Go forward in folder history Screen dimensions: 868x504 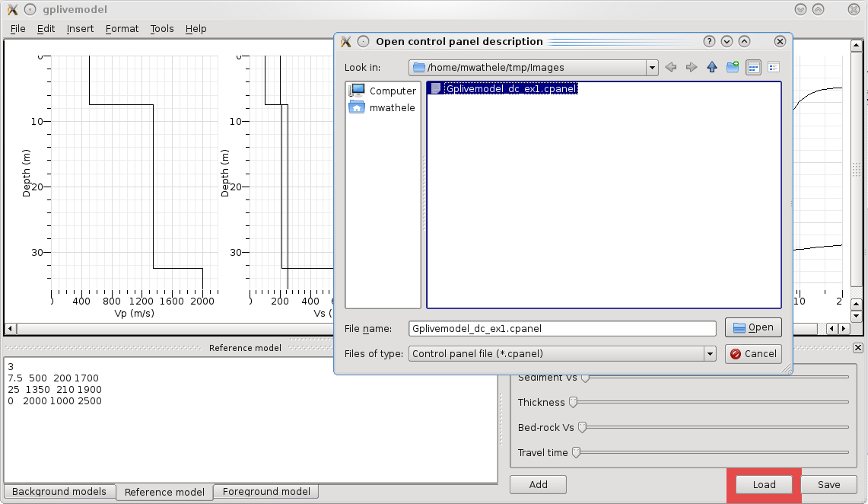point(691,68)
